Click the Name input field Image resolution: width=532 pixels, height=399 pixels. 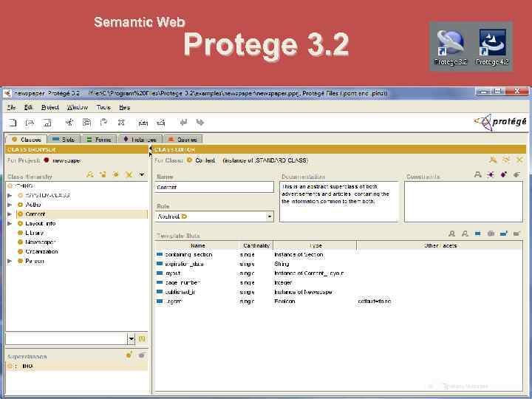tap(214, 187)
